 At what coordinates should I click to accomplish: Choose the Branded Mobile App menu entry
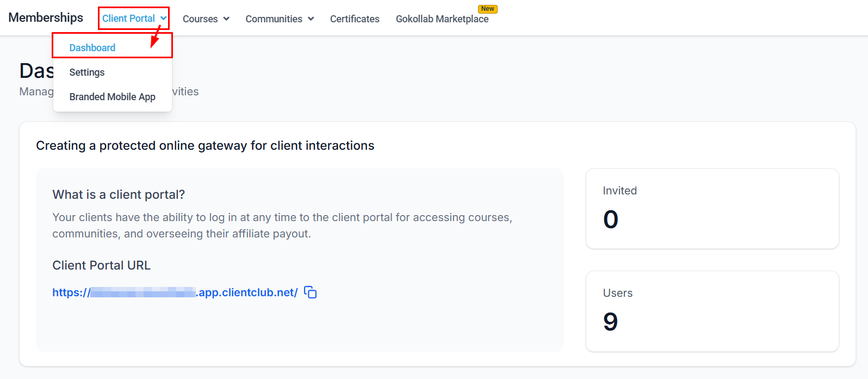tap(112, 97)
